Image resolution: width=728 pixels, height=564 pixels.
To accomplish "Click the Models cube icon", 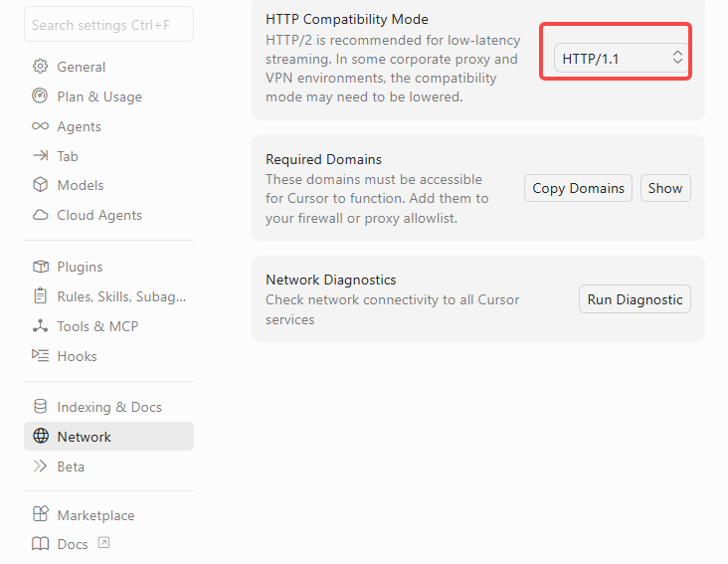I will point(41,185).
